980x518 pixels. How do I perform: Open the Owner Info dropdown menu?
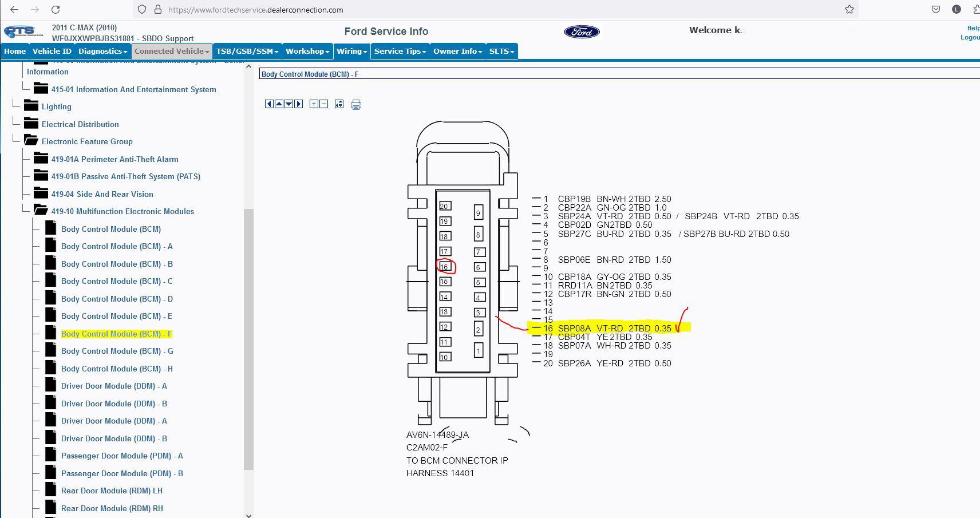click(x=458, y=51)
